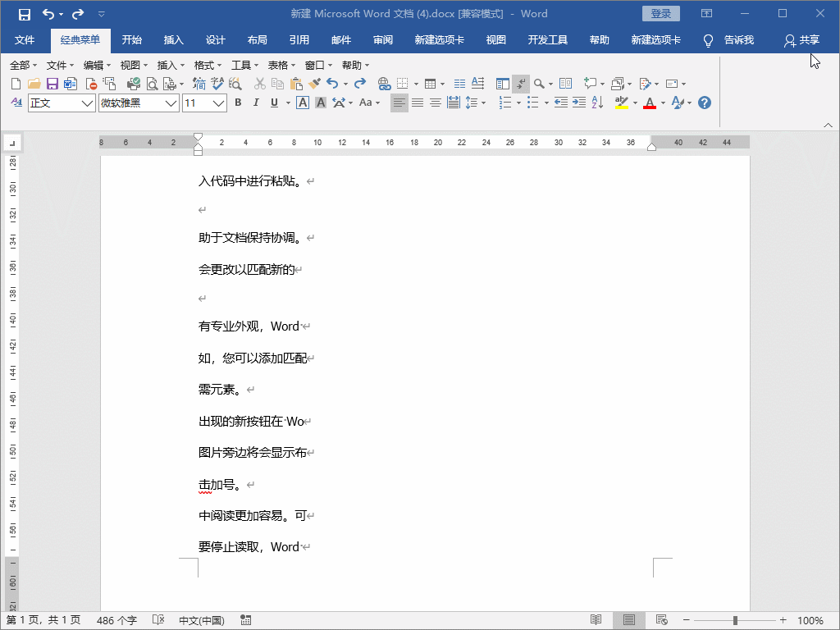Viewport: 840px width, 630px height.
Task: Click the Quick Print printer icon
Action: click(x=134, y=84)
